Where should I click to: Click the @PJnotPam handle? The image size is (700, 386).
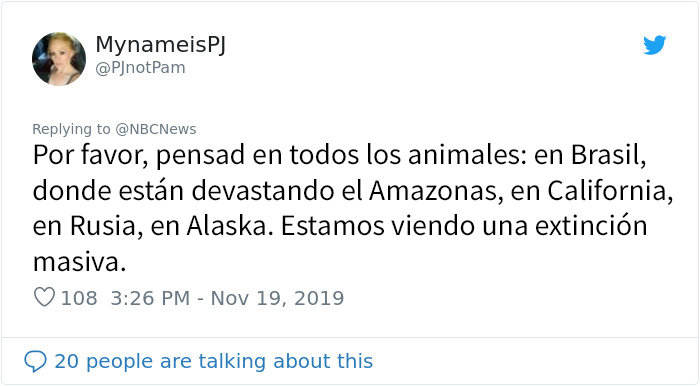[x=140, y=68]
